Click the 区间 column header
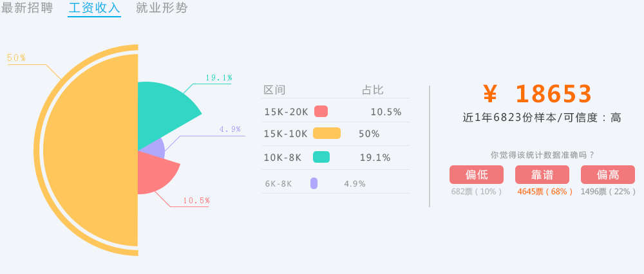 tap(275, 90)
